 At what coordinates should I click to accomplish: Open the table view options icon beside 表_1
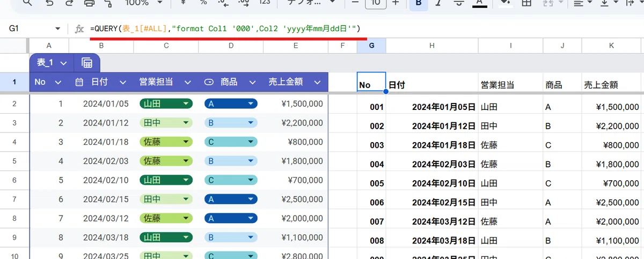tap(87, 63)
